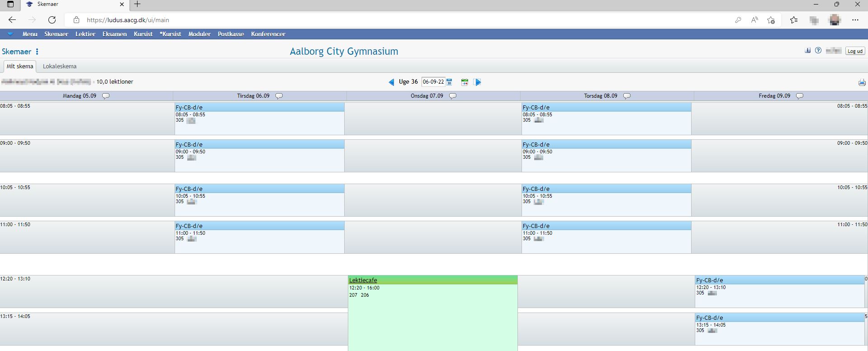Switch to the Lokaleskema tab
The width and height of the screenshot is (868, 351).
[60, 66]
